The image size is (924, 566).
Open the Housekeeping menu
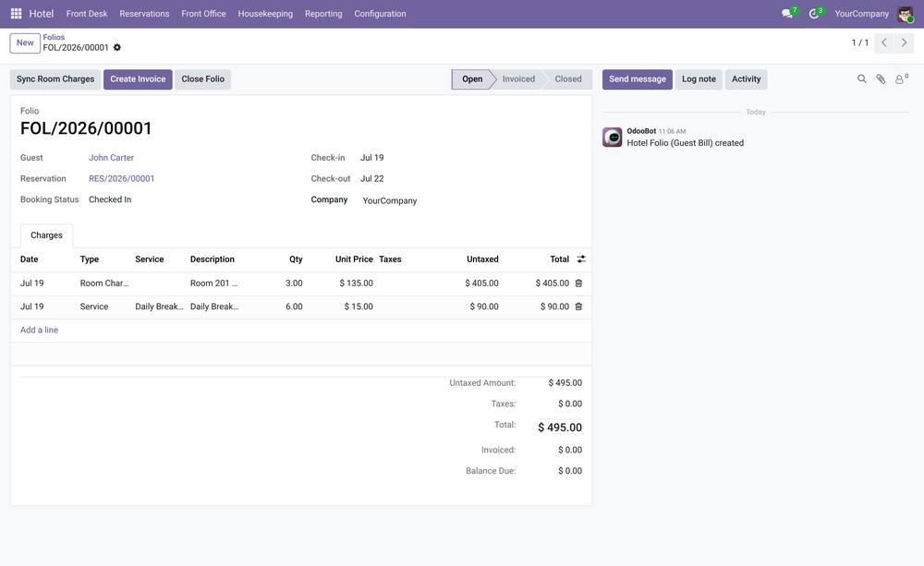pos(265,14)
